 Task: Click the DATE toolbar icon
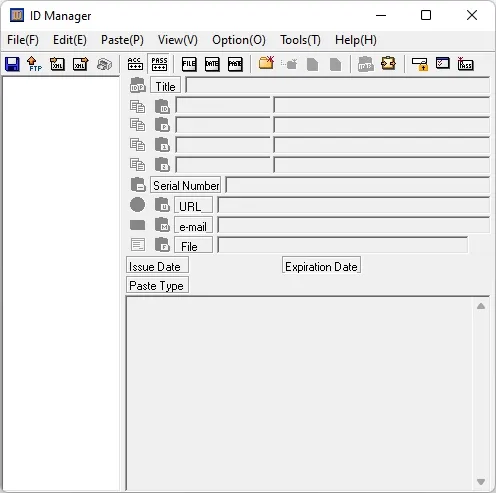tap(212, 64)
